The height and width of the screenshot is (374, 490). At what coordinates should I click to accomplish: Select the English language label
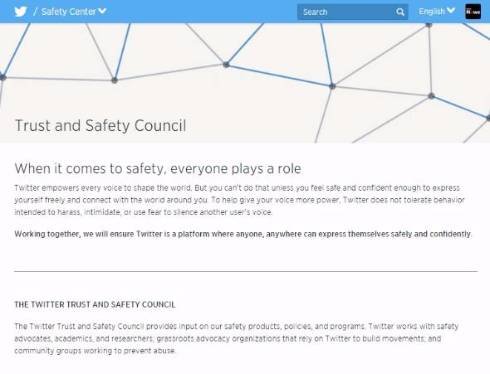432,12
